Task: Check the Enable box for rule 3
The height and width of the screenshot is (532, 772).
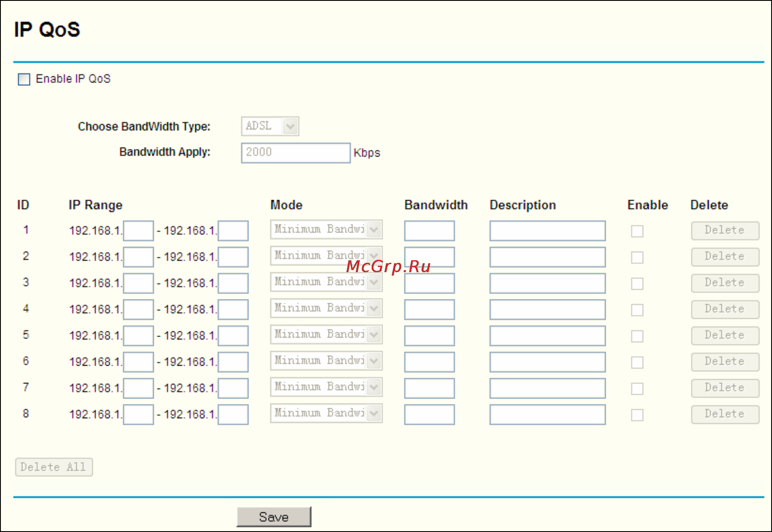Action: pyautogui.click(x=637, y=284)
